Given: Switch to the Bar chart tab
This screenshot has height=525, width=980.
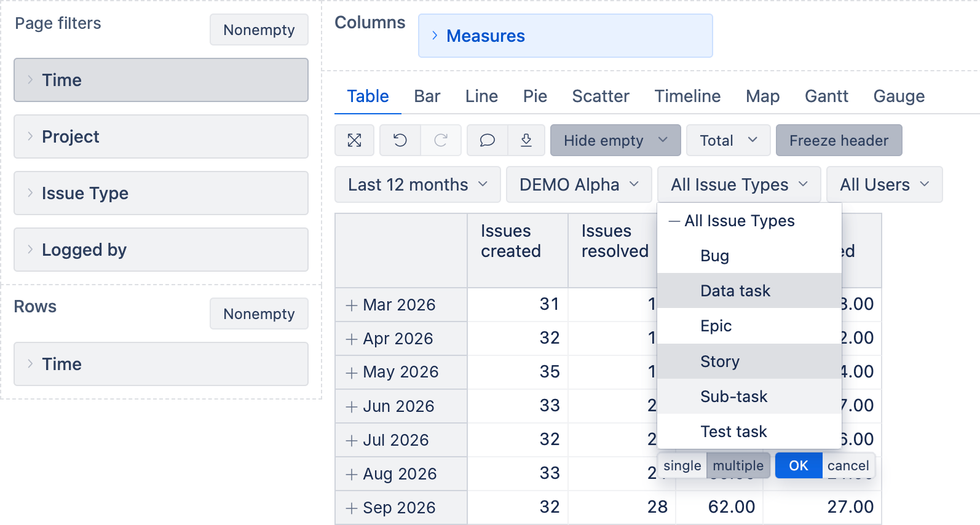Looking at the screenshot, I should [427, 96].
